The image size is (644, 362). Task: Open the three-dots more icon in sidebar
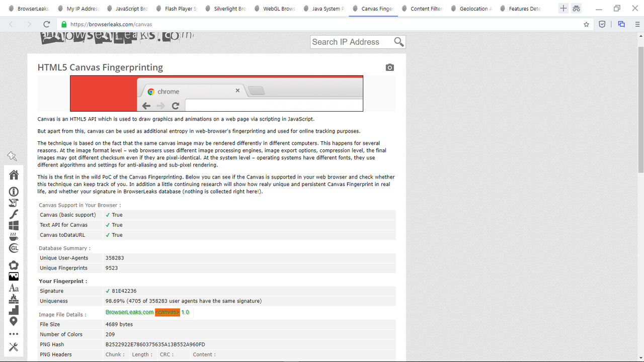[x=14, y=334]
